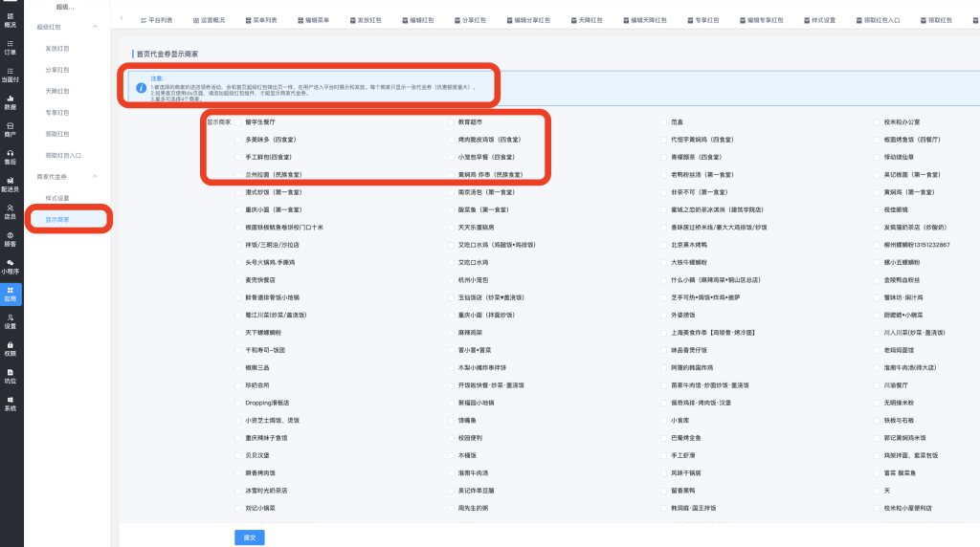The width and height of the screenshot is (980, 547).
Task: Go to 配送员 (Couriers) in the sidebar
Action: coord(11,185)
